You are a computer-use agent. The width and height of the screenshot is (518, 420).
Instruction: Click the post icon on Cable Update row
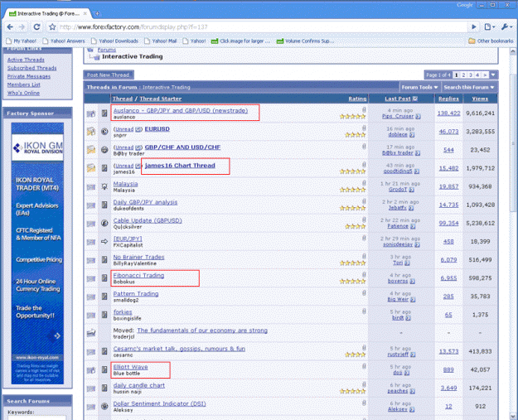tap(104, 223)
